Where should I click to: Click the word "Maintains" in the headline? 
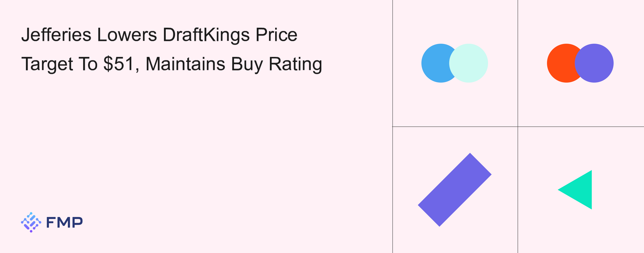point(185,64)
